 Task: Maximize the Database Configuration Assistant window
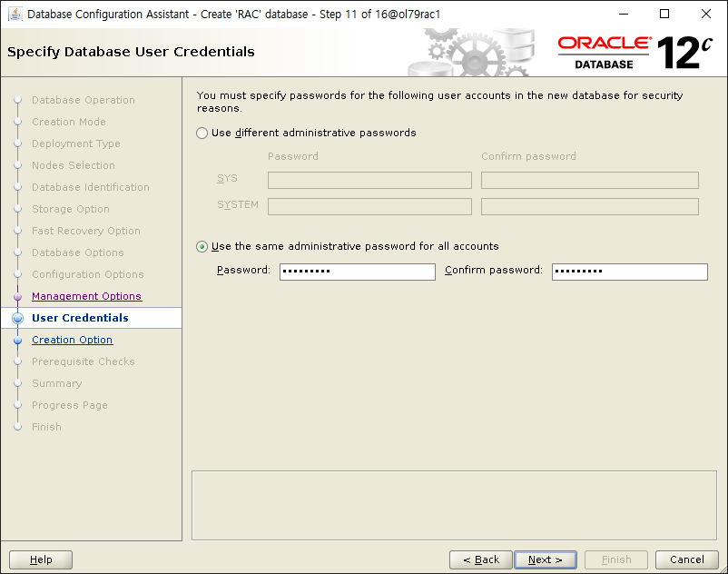tap(664, 14)
